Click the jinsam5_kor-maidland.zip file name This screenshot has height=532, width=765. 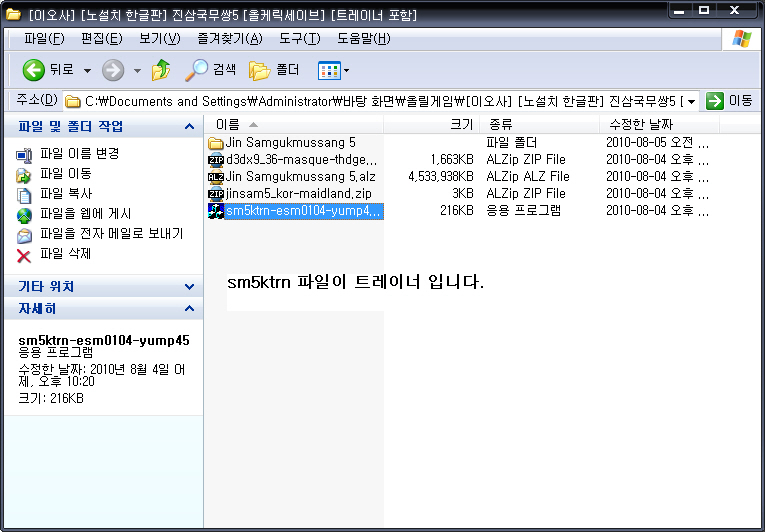pos(299,193)
